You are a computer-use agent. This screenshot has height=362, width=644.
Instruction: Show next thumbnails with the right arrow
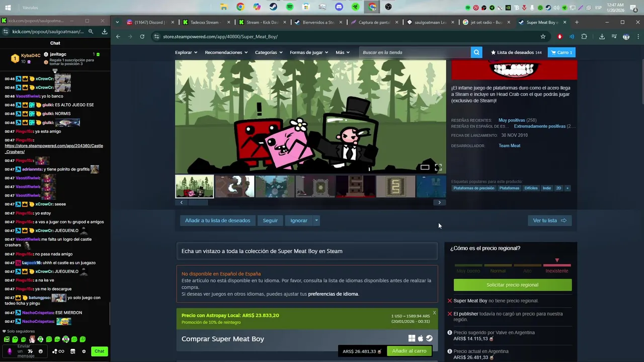click(x=439, y=203)
